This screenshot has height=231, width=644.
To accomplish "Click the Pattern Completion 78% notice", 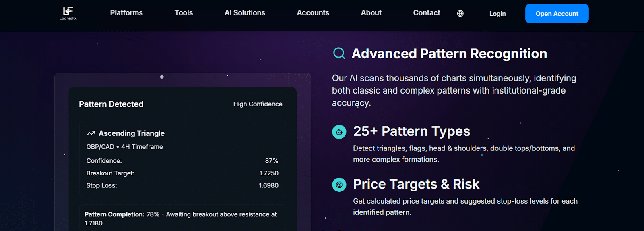I will point(180,219).
